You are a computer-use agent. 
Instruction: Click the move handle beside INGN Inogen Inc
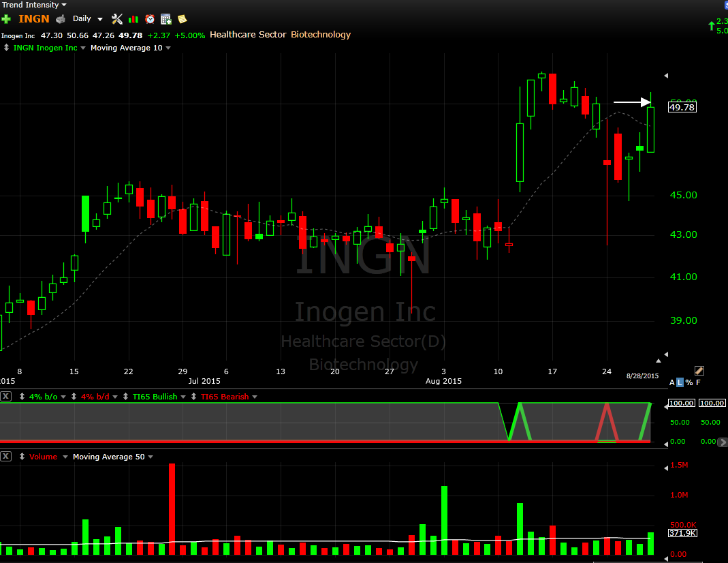7,48
